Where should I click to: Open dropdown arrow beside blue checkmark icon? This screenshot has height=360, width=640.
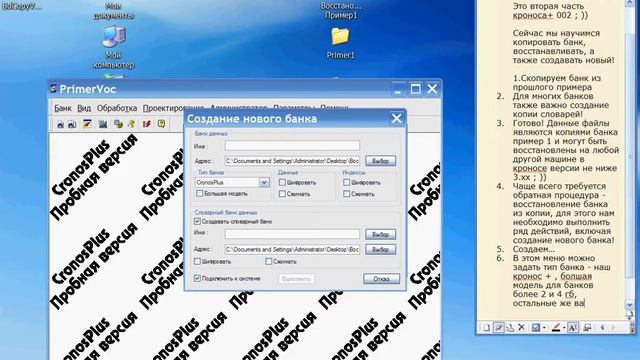tap(544, 328)
